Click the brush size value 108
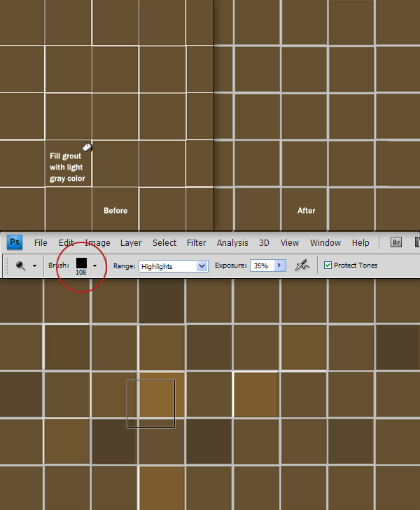420x510 pixels. click(x=81, y=273)
